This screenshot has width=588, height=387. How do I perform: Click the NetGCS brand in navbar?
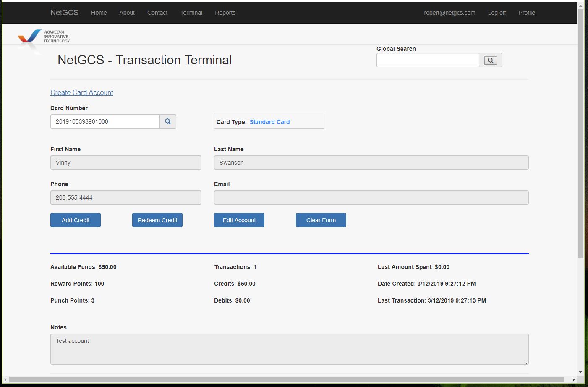pos(64,13)
